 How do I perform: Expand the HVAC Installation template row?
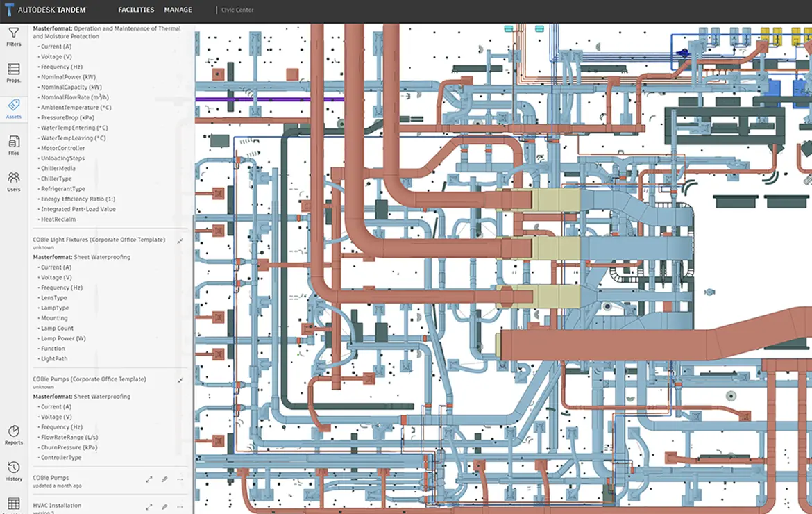[x=149, y=507]
